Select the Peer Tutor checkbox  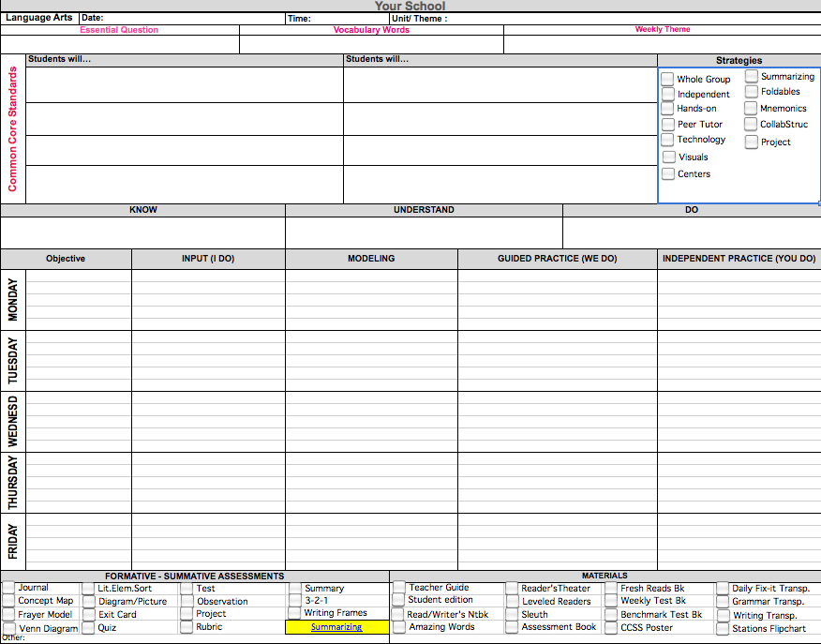click(x=667, y=124)
